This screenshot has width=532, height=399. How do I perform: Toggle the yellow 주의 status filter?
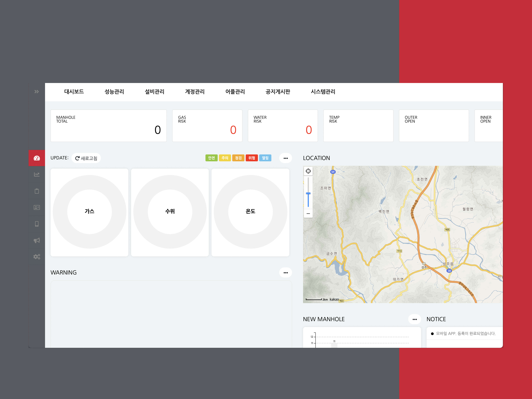click(x=225, y=158)
